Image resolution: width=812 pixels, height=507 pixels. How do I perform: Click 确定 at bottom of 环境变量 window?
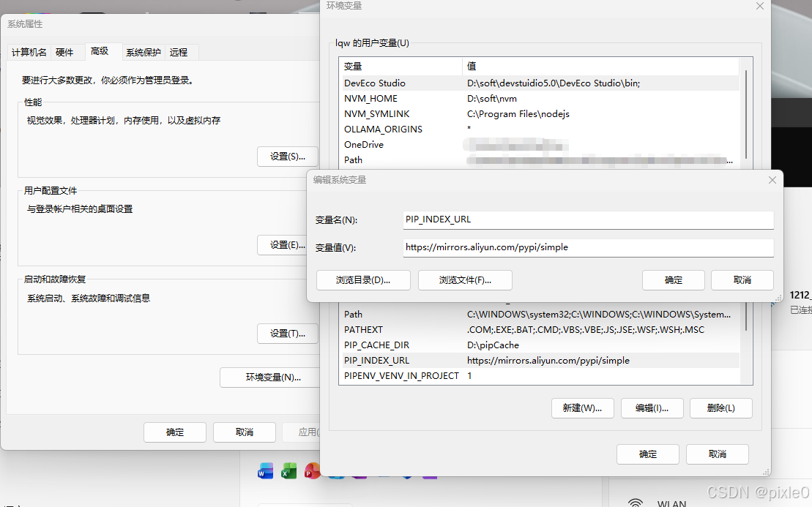tap(648, 454)
